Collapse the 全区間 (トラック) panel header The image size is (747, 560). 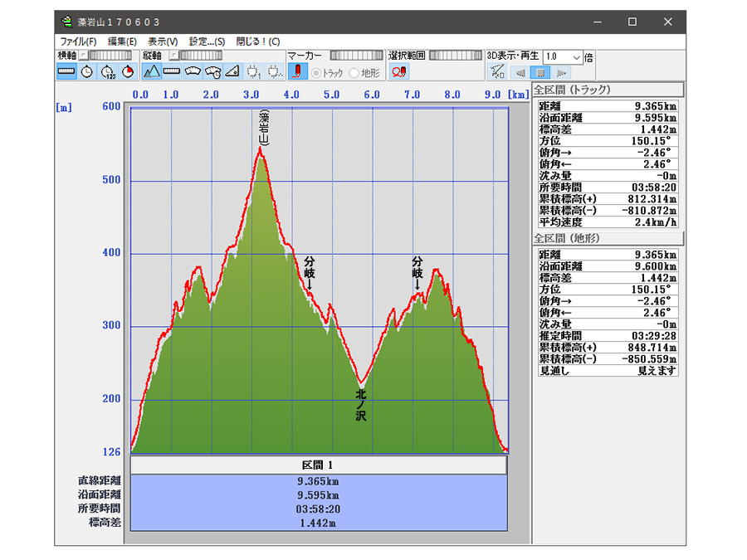607,90
